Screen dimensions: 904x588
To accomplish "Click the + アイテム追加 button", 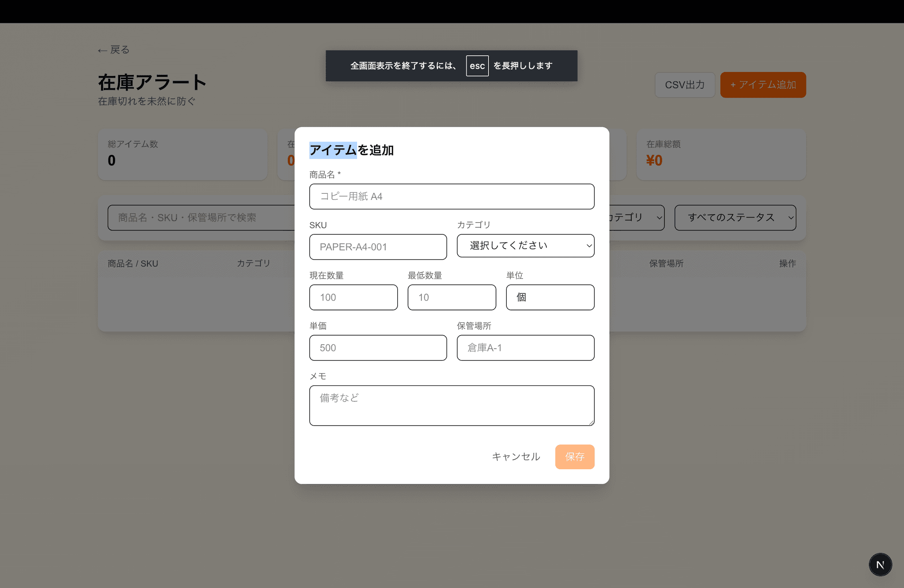I will click(763, 85).
